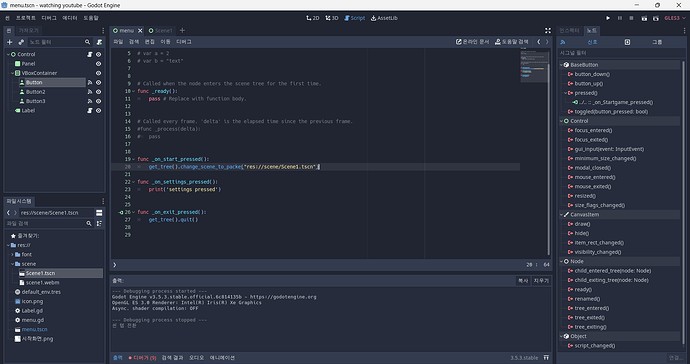Toggle visibility of VBoxContainer node

click(99, 73)
